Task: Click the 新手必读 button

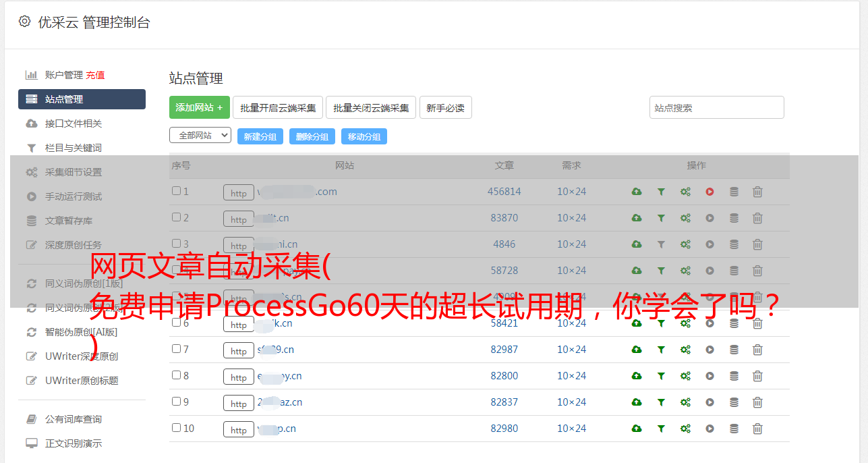Action: click(x=445, y=107)
